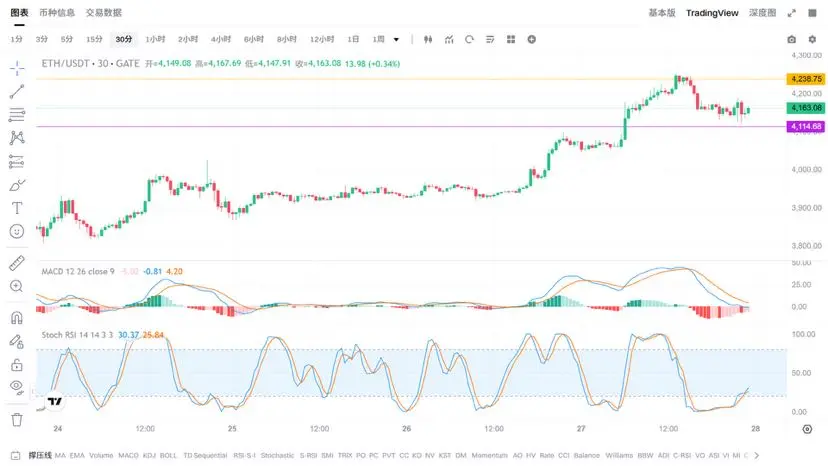Show more indicators with right chevron
Viewport: 828px width, 466px height.
(756, 455)
